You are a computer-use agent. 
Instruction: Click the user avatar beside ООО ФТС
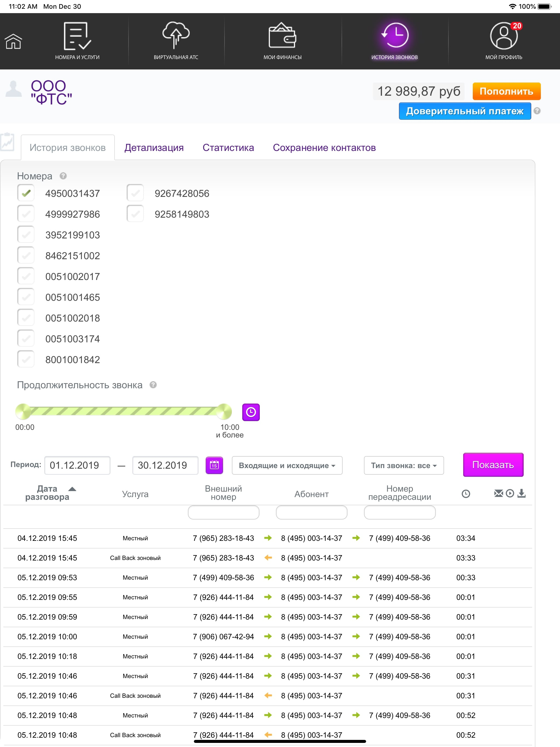(14, 89)
